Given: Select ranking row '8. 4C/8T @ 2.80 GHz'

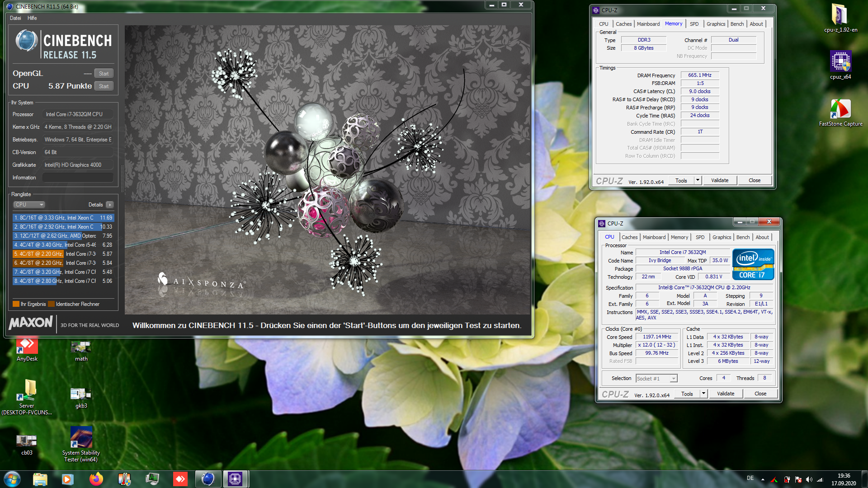Looking at the screenshot, I should 63,281.
